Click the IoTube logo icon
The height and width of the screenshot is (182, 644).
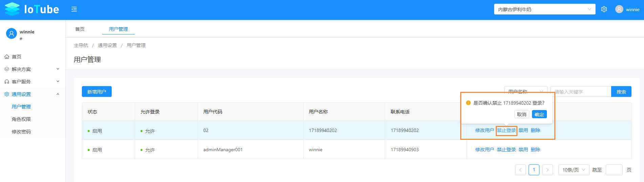click(12, 9)
